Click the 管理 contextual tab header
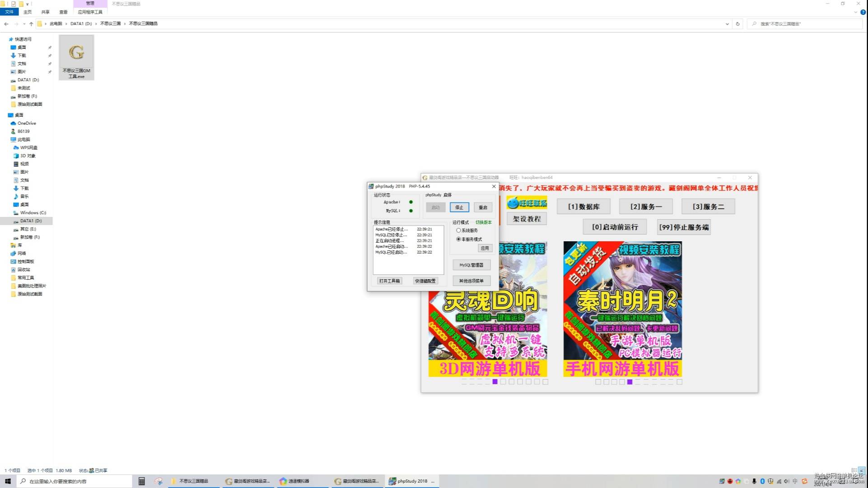The height and width of the screenshot is (488, 868). point(90,4)
